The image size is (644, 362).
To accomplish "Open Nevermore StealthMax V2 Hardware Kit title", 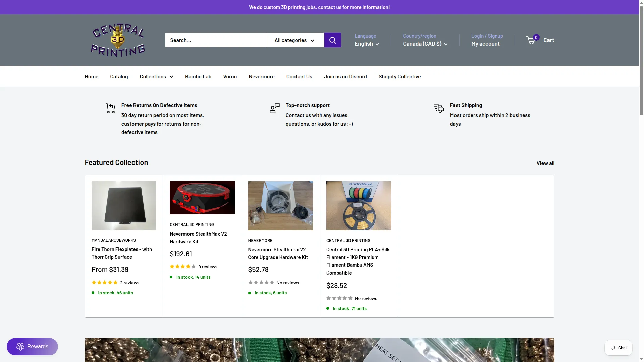I will coord(198,238).
